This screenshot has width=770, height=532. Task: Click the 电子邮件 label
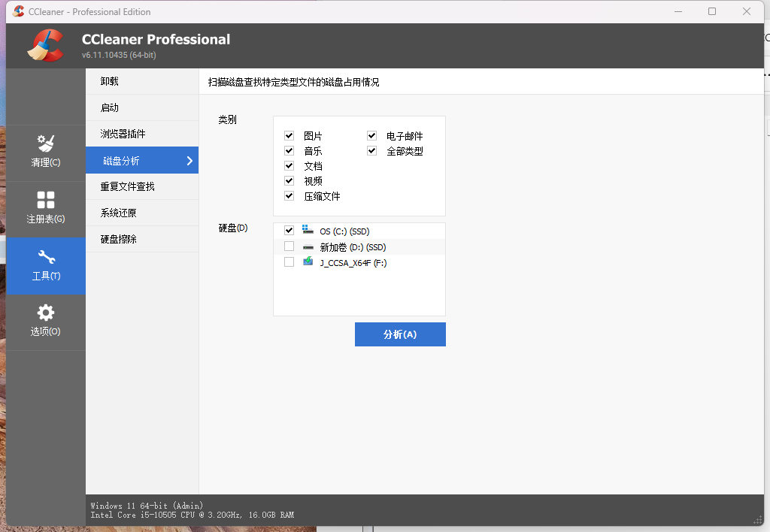pyautogui.click(x=405, y=136)
